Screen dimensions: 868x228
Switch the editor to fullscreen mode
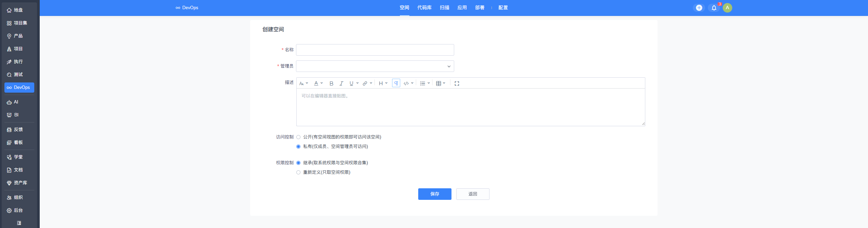click(x=457, y=83)
